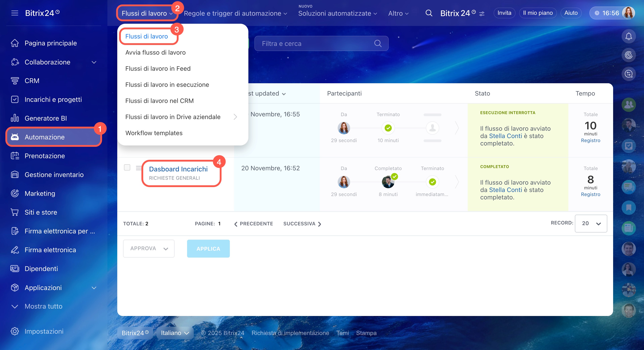Open the RECORD 20 per-page dropdown
644x350 pixels.
click(591, 223)
